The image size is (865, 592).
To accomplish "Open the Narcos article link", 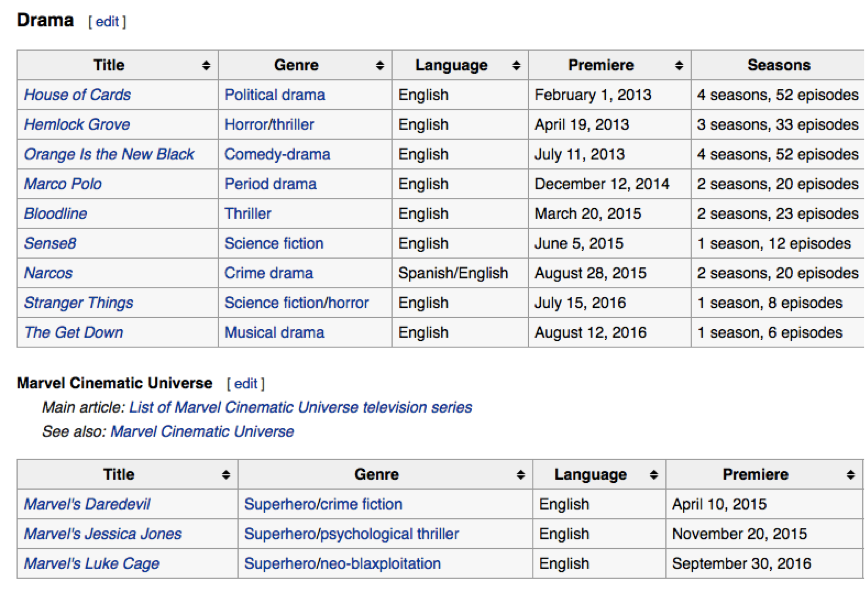I will click(48, 273).
